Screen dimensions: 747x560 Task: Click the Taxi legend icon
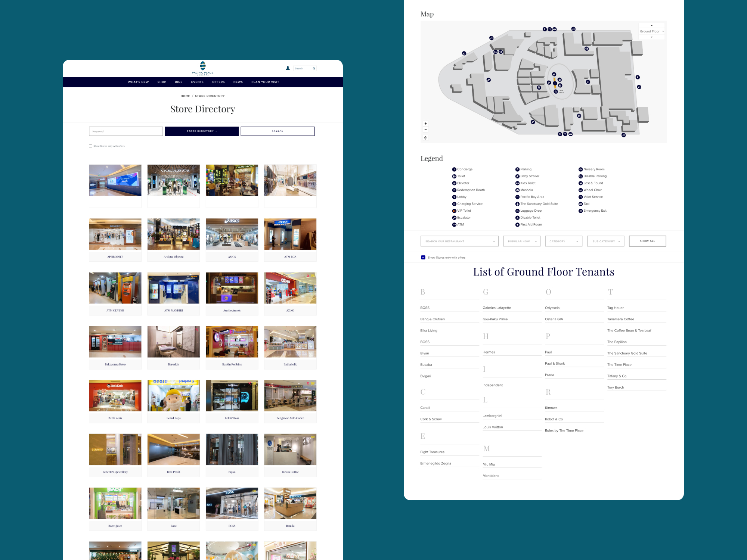580,204
